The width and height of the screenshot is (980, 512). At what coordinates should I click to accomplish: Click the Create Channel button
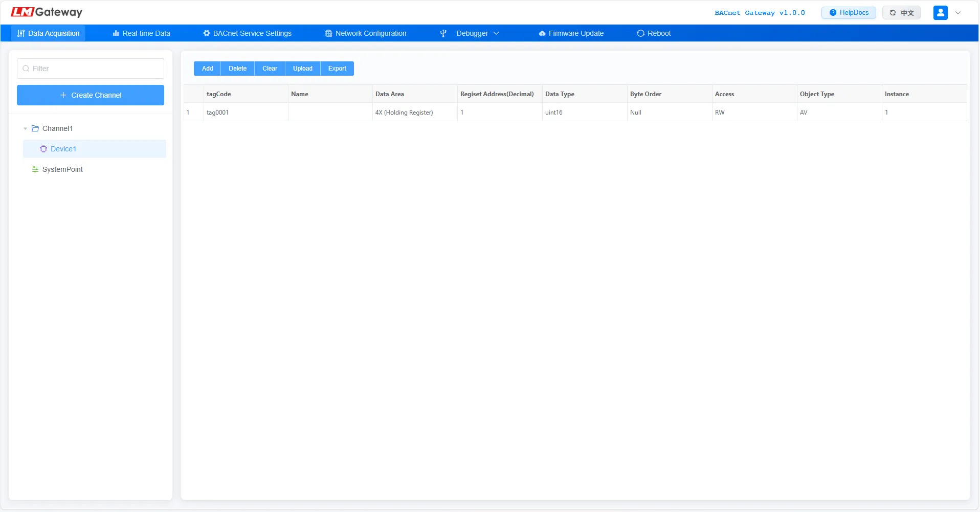point(91,95)
